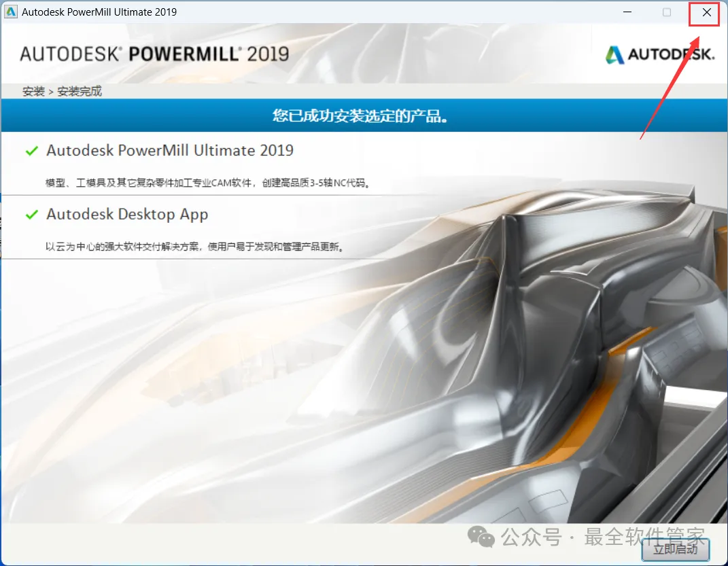Image resolution: width=728 pixels, height=566 pixels.
Task: Select the 'Autodesk PowerMill Ultimate 2019' product text
Action: (170, 150)
